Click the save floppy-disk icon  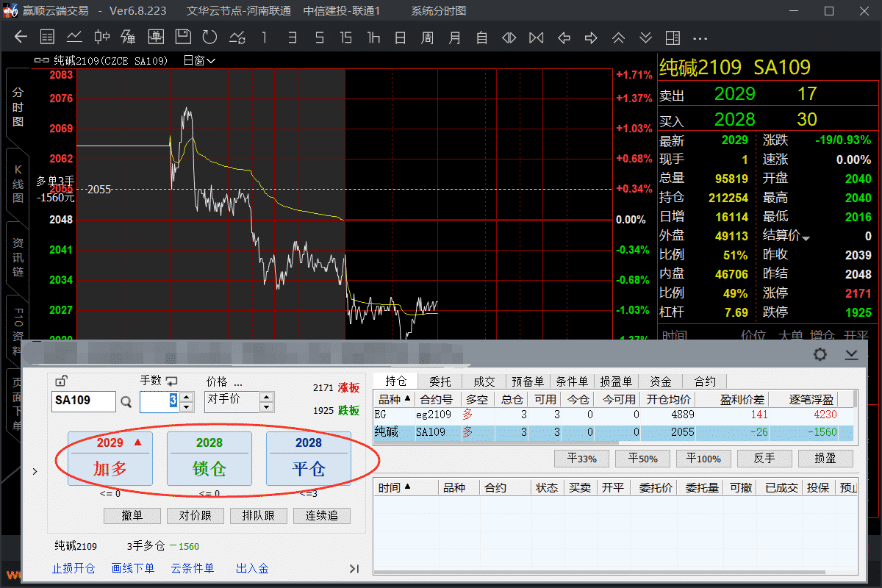point(183,37)
